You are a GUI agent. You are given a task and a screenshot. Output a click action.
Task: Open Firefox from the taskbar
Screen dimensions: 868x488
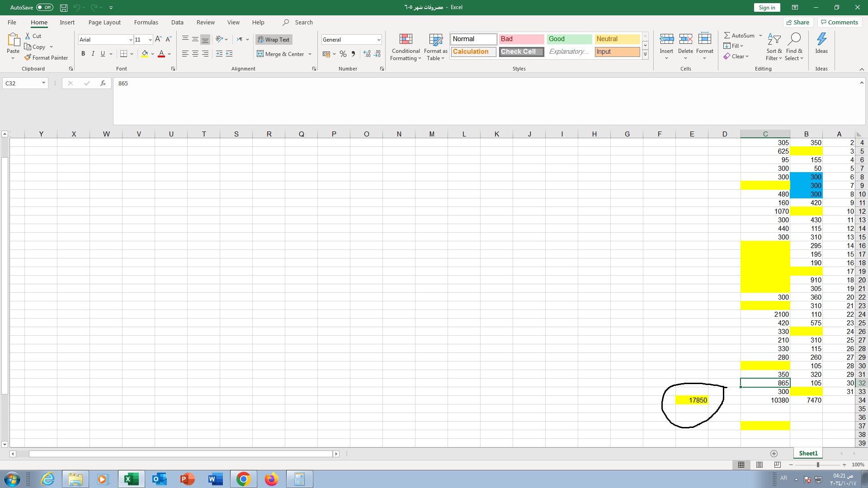point(271,479)
